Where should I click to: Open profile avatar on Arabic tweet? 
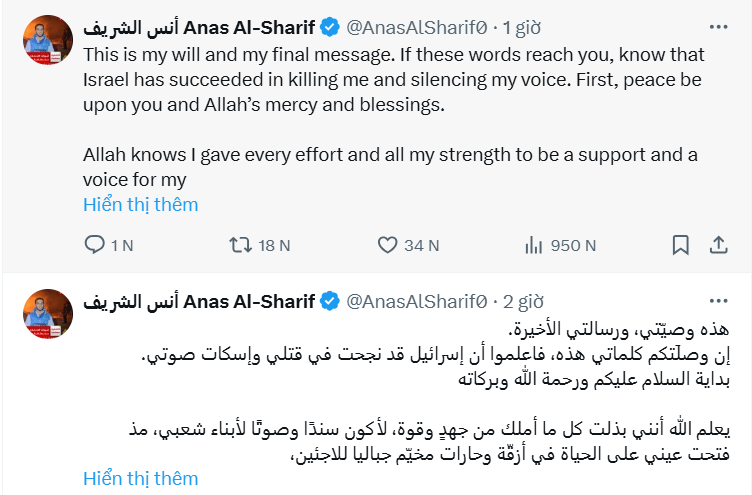(44, 315)
